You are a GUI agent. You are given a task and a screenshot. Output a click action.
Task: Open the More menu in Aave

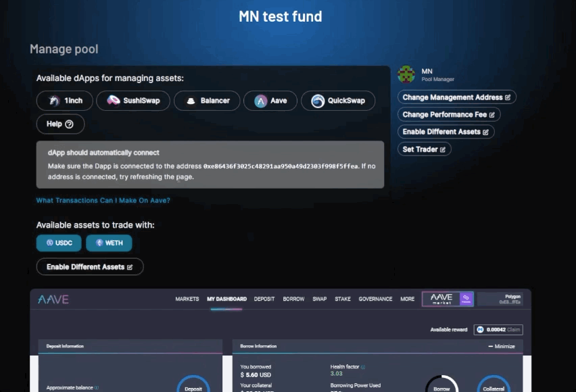click(x=408, y=299)
